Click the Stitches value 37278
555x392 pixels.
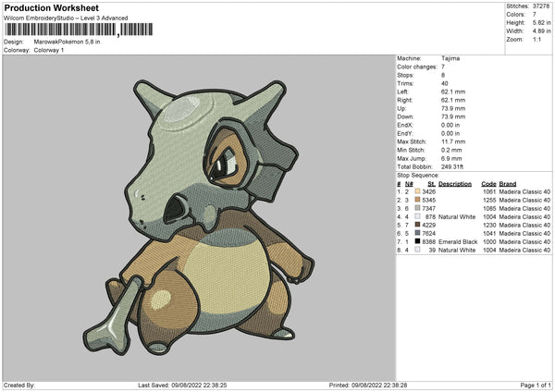pos(541,6)
